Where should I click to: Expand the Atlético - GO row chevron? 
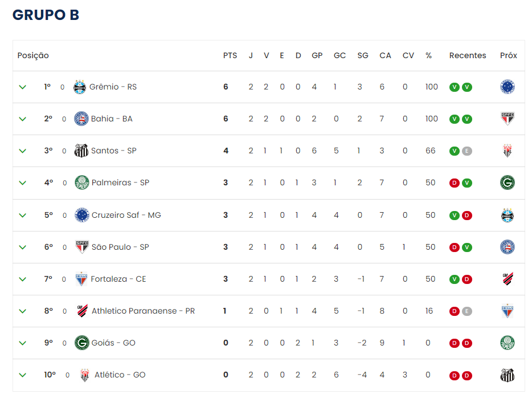[x=23, y=375]
